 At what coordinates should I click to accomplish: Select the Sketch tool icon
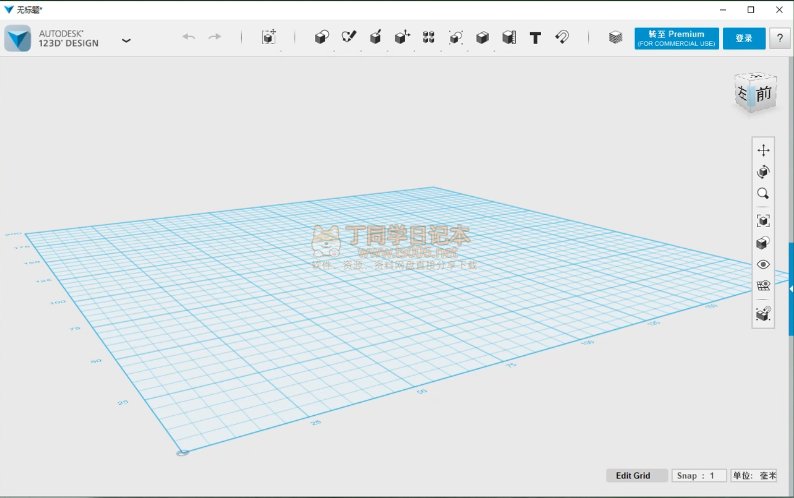349,37
